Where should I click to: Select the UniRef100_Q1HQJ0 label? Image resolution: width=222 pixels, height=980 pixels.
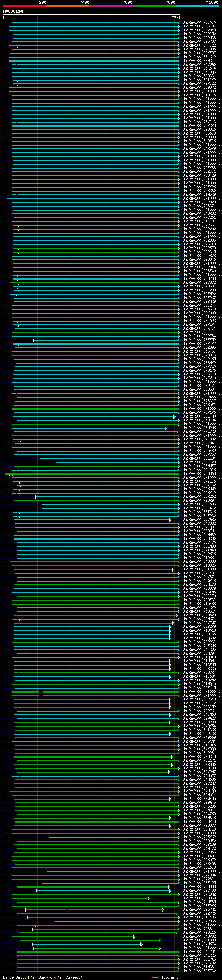(199, 684)
